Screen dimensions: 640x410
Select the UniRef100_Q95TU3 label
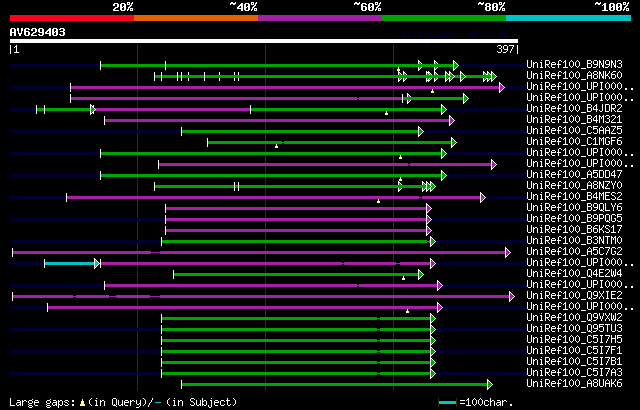(x=574, y=329)
